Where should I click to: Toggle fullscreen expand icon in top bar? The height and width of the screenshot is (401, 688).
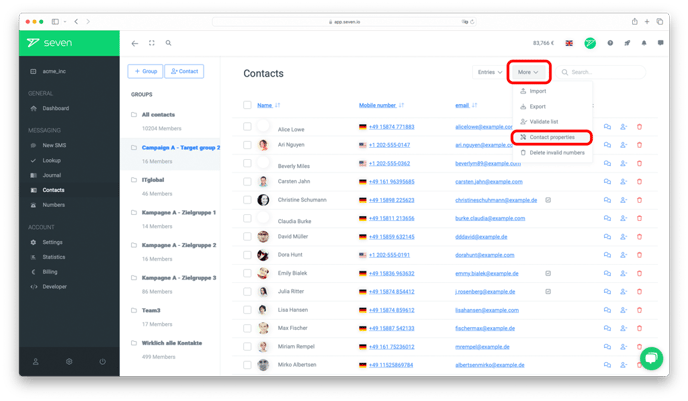pyautogui.click(x=152, y=43)
